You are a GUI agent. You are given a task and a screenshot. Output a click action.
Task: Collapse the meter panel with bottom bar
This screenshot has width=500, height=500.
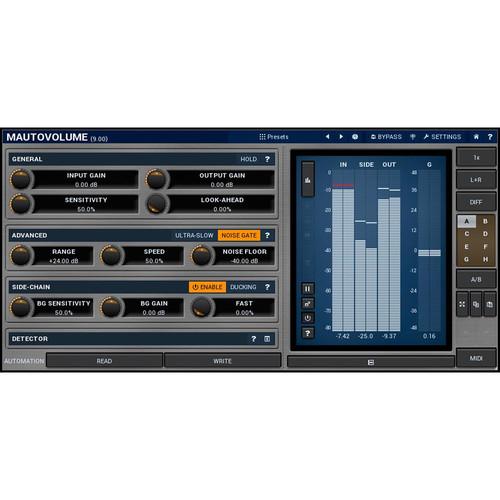click(371, 362)
